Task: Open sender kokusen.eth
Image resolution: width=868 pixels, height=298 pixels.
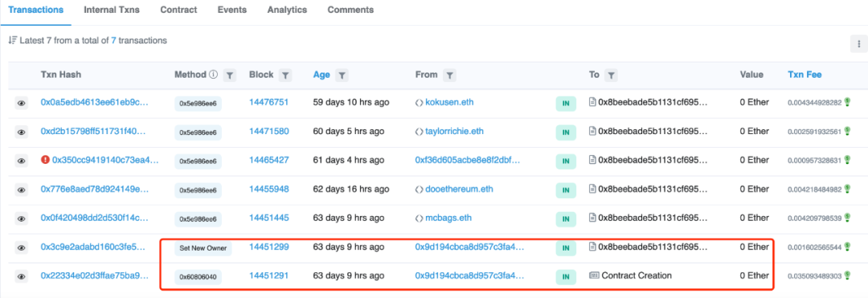Action: pyautogui.click(x=449, y=102)
